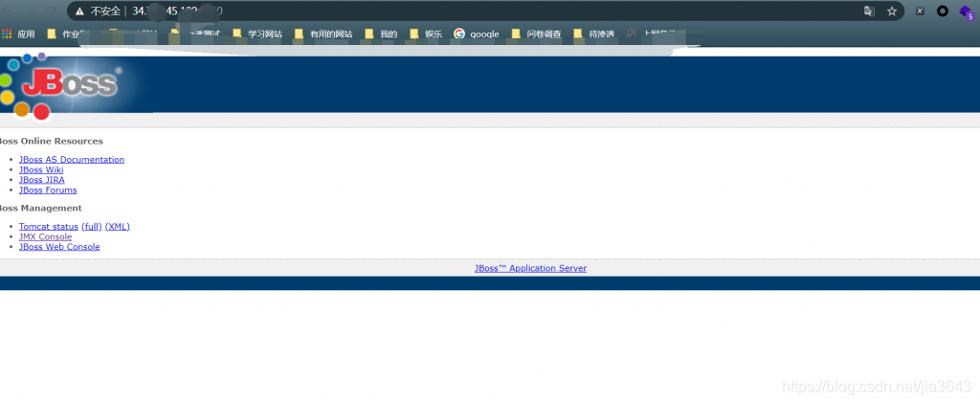
Task: Open the (full) Tomcat status link
Action: tap(92, 226)
